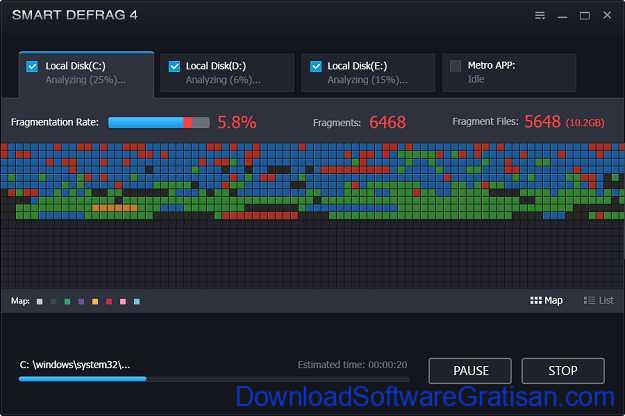Click the orange map legend swatch
The image size is (625, 416).
click(95, 301)
